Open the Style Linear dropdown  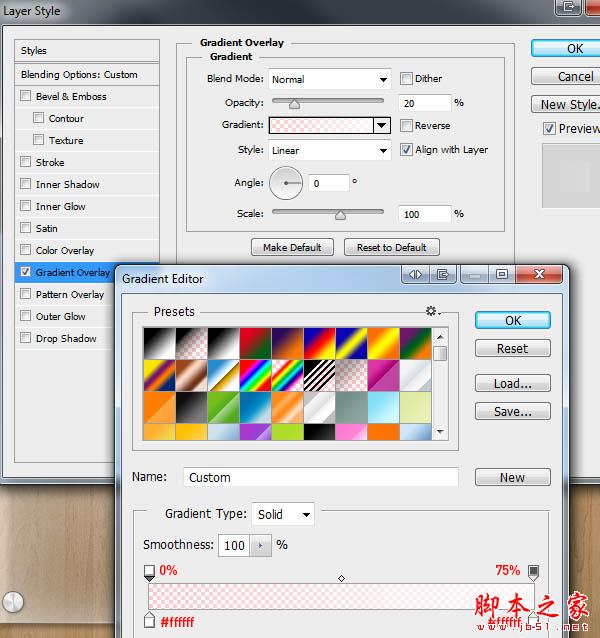(x=329, y=151)
